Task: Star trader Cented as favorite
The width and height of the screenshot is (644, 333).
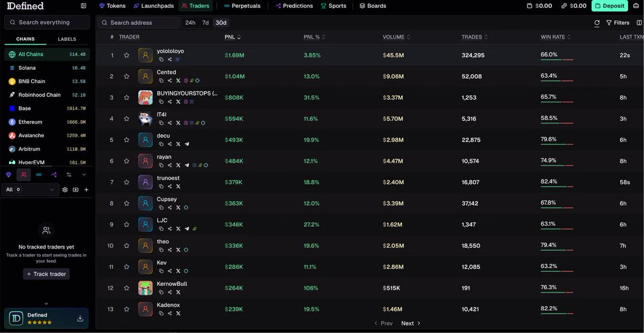Action: pyautogui.click(x=127, y=76)
